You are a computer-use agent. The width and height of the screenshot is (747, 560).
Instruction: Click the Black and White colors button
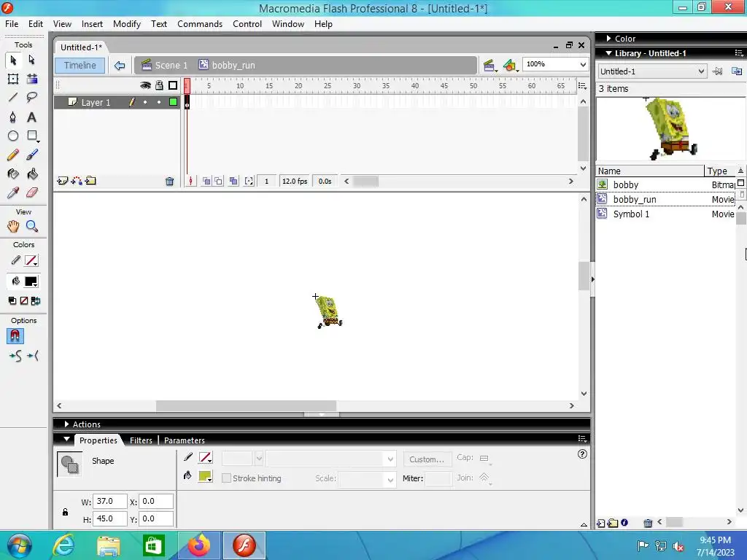pos(12,300)
